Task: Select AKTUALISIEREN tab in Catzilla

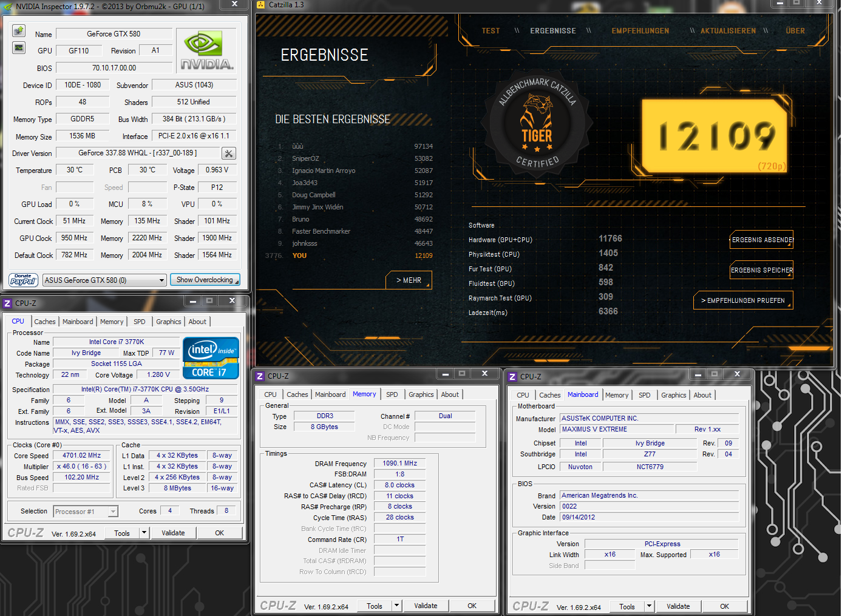Action: [728, 31]
